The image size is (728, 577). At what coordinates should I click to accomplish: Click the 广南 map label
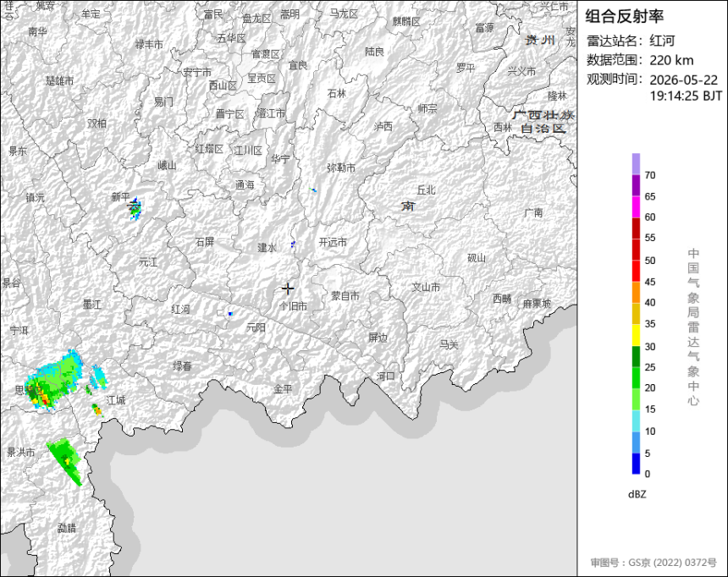[533, 212]
